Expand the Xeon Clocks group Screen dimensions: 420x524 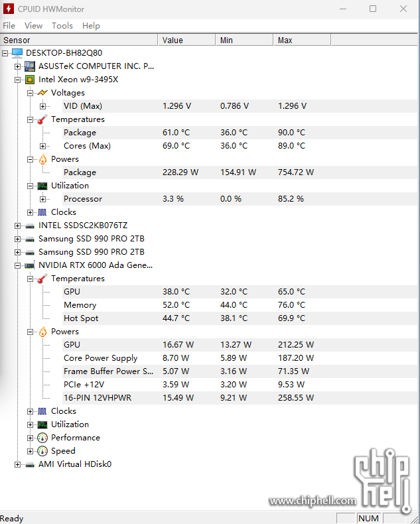(30, 212)
